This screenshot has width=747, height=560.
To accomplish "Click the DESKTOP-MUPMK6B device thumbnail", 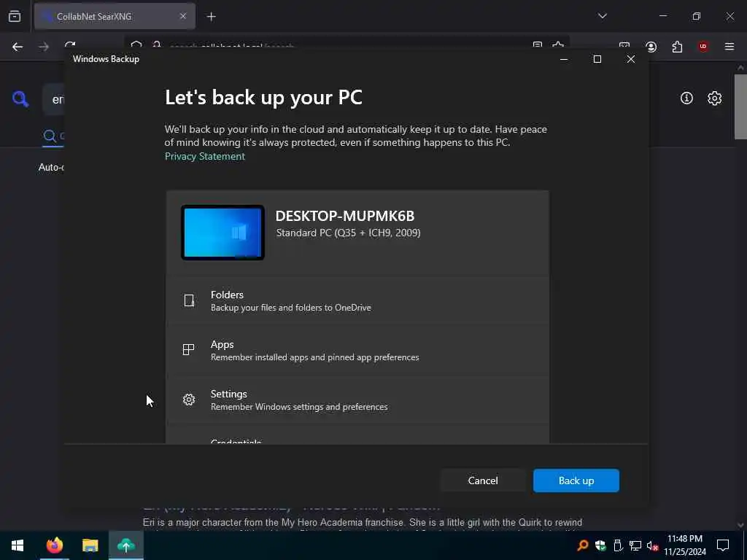I will pyautogui.click(x=222, y=233).
